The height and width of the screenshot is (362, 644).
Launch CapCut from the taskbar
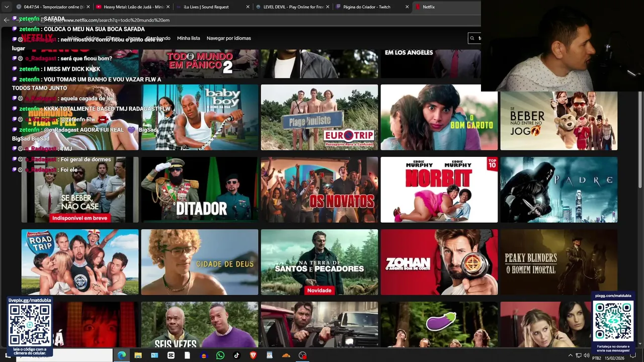pos(171,355)
